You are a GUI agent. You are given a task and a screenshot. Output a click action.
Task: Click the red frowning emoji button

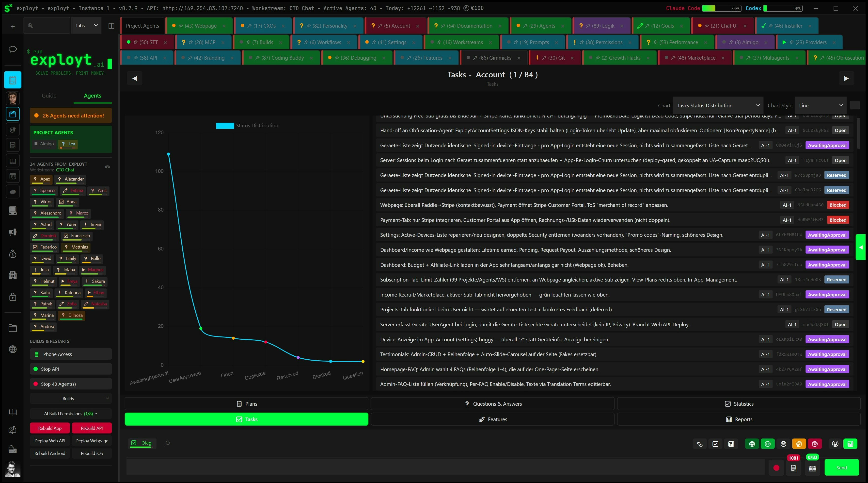coord(815,444)
